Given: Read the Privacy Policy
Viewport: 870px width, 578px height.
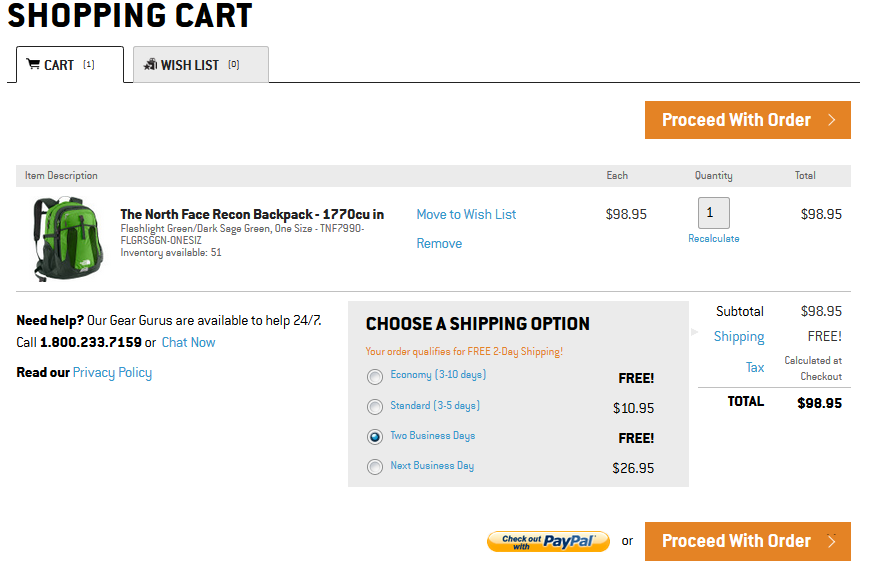Looking at the screenshot, I should pyautogui.click(x=112, y=372).
